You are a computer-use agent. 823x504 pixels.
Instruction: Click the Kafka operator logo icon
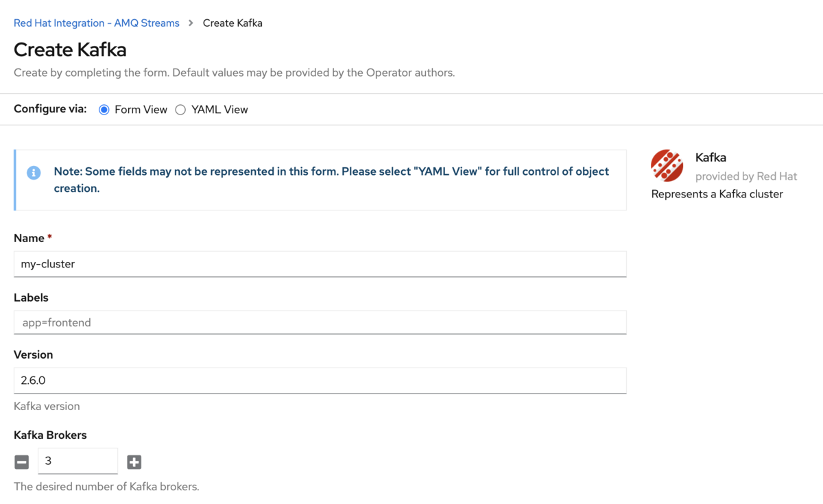[x=667, y=165]
